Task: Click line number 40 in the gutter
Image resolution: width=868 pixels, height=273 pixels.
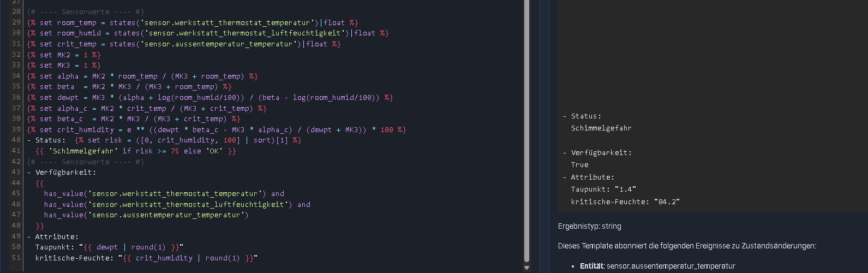Action: click(16, 140)
